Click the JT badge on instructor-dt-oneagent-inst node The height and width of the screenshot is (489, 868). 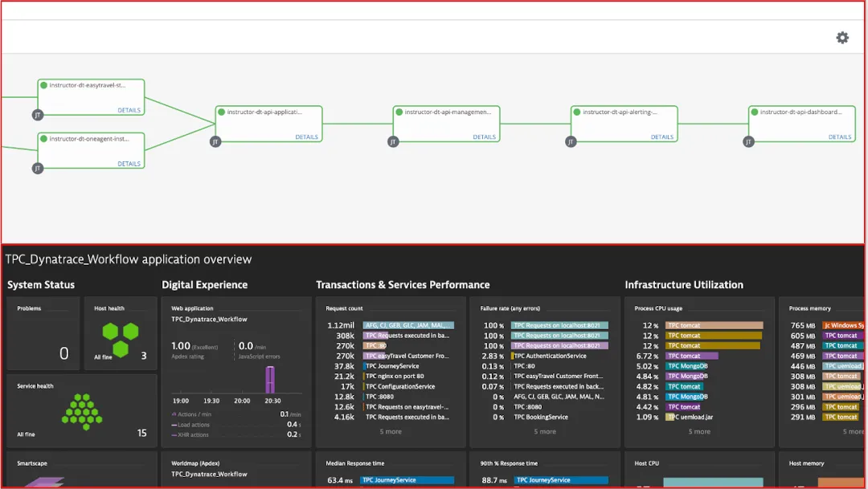pos(38,169)
